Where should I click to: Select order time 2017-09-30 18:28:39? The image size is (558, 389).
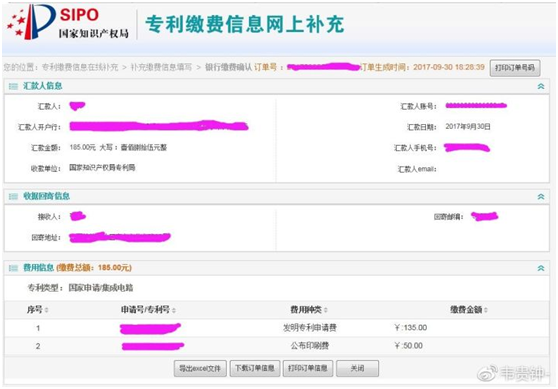(x=449, y=67)
